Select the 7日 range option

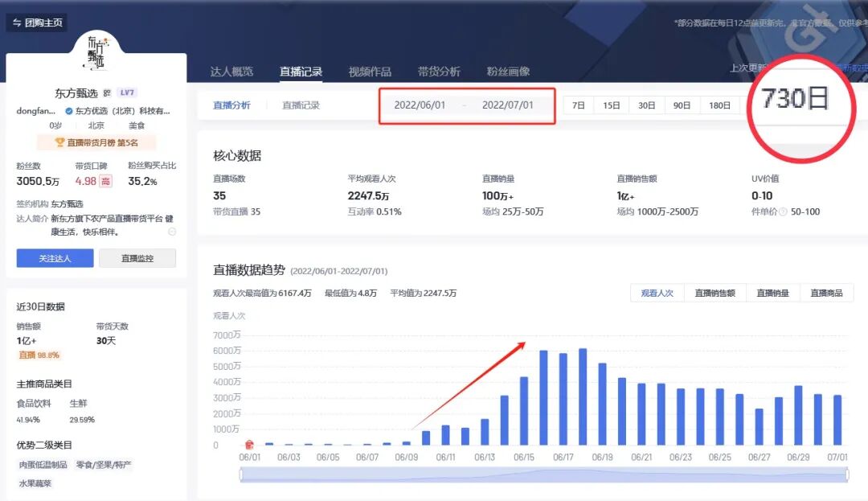(x=579, y=105)
